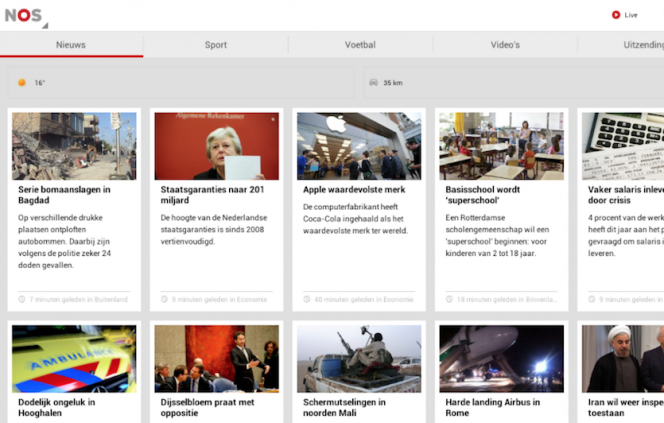Click the 35 km traffic info bar
This screenshot has height=423, width=664.
tap(508, 83)
